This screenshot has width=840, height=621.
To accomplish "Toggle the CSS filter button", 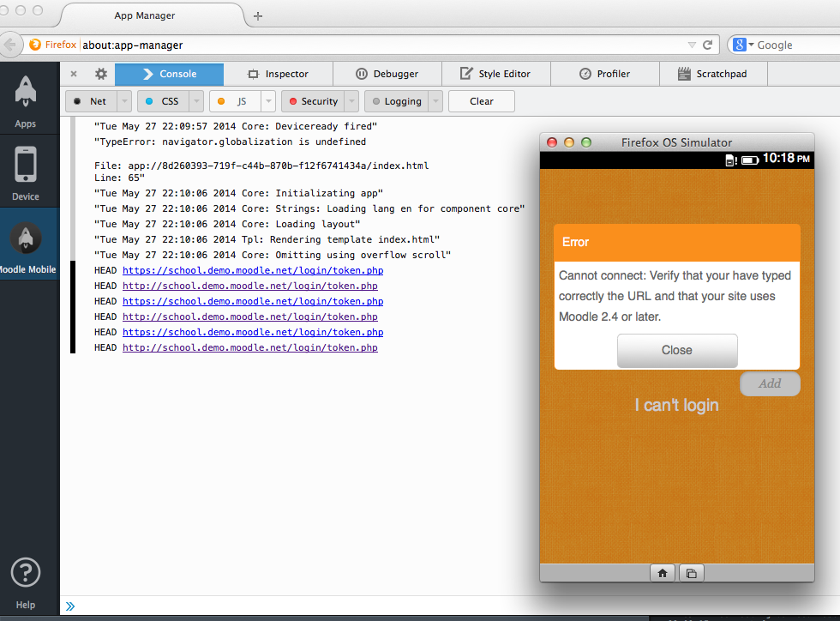I will 164,101.
